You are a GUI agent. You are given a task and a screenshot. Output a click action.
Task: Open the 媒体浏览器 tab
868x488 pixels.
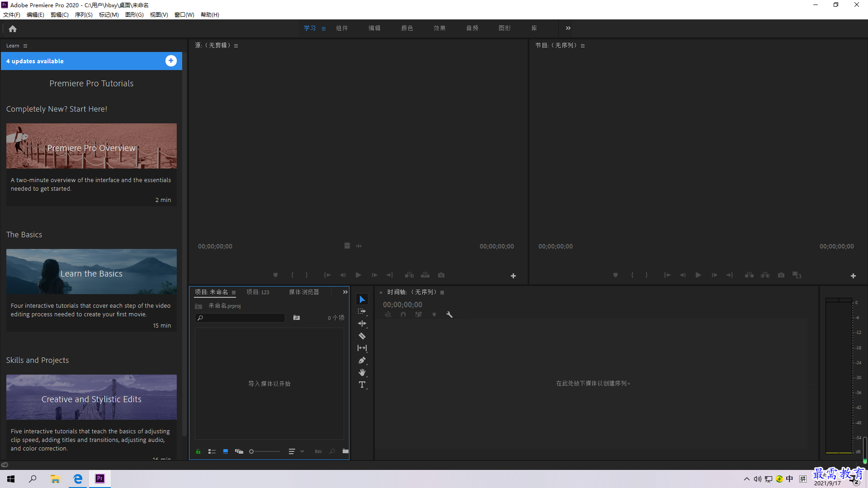pos(304,292)
